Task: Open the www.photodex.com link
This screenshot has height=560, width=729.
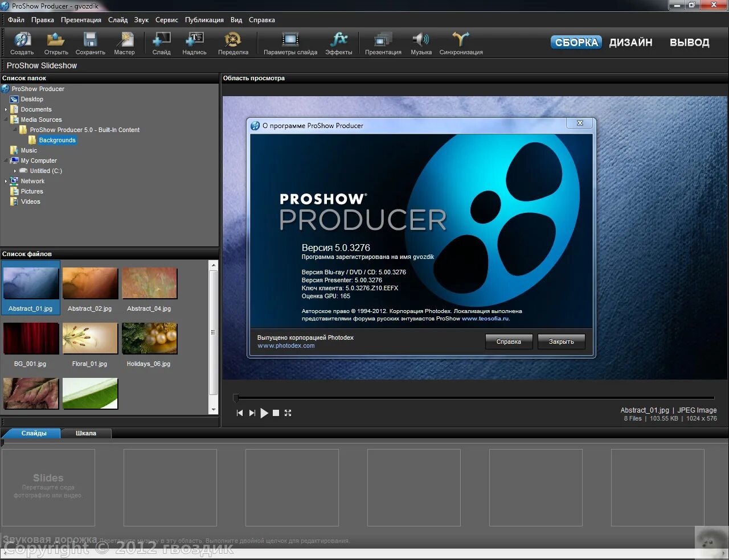Action: tap(286, 345)
